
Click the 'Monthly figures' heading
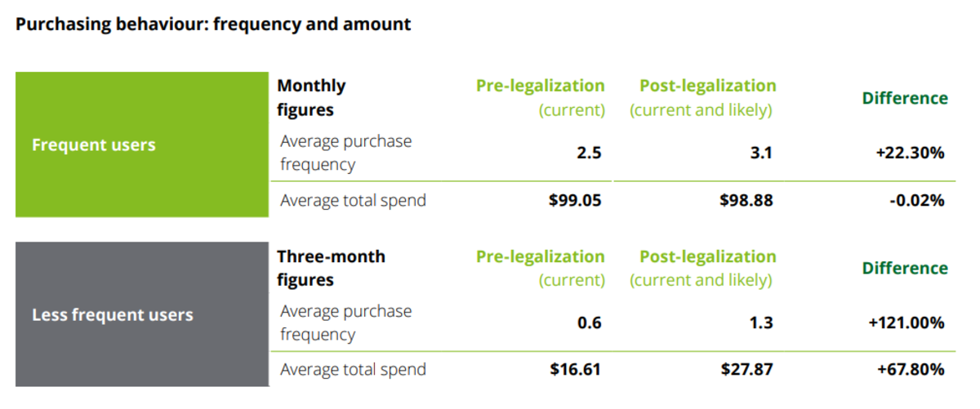click(x=311, y=97)
